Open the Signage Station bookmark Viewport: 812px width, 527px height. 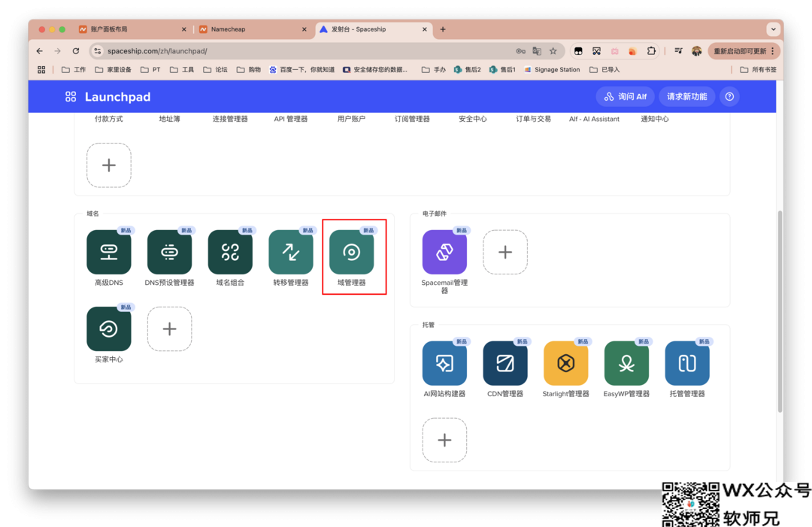pos(552,70)
